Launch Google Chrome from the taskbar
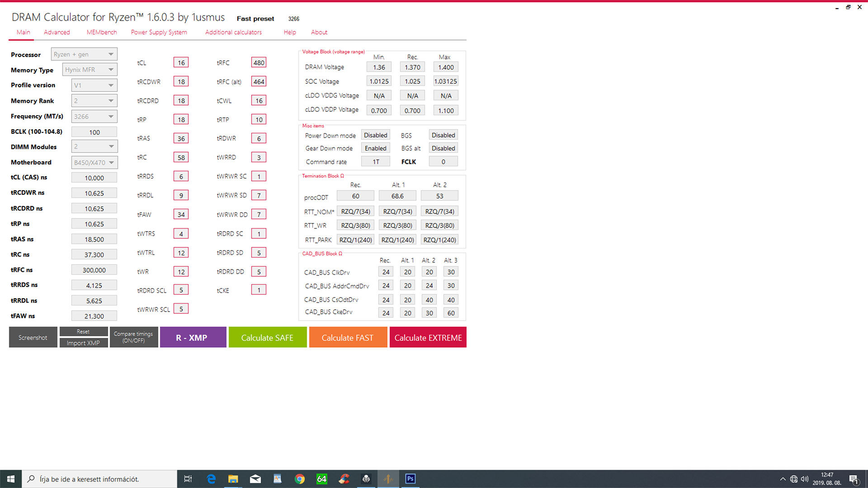Screen dimensions: 868x488 pyautogui.click(x=299, y=479)
